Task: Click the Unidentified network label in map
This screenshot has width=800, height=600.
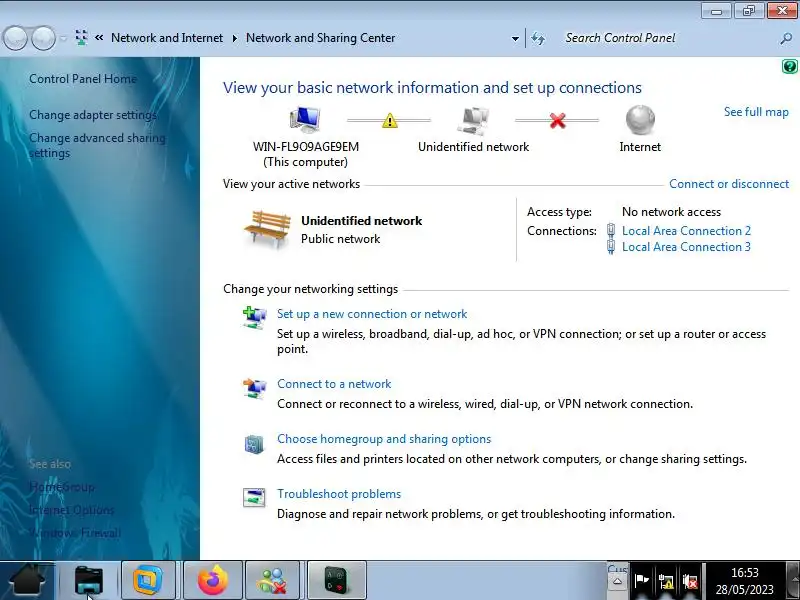Action: [473, 147]
